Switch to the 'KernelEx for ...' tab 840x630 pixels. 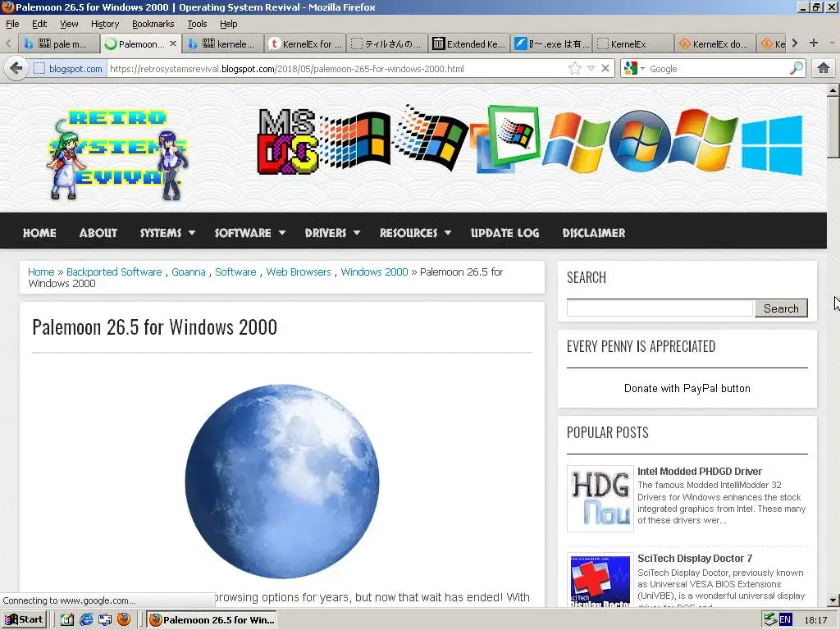(305, 44)
